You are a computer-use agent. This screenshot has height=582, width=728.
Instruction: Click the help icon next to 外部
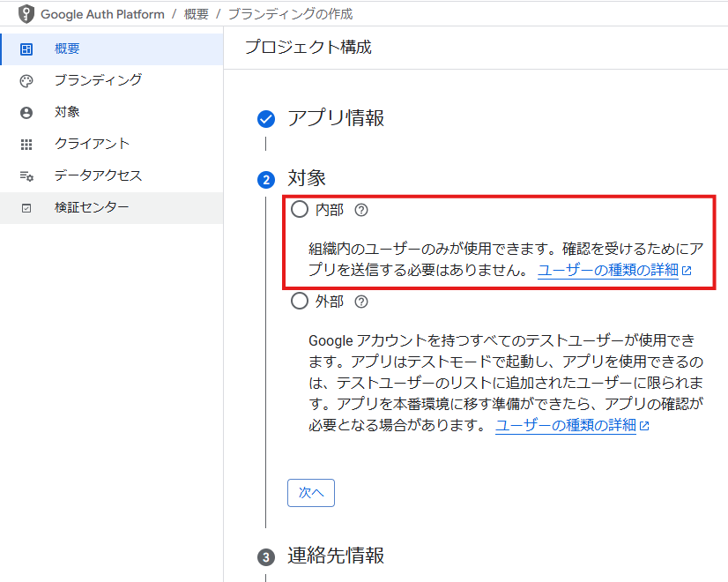[x=361, y=302]
